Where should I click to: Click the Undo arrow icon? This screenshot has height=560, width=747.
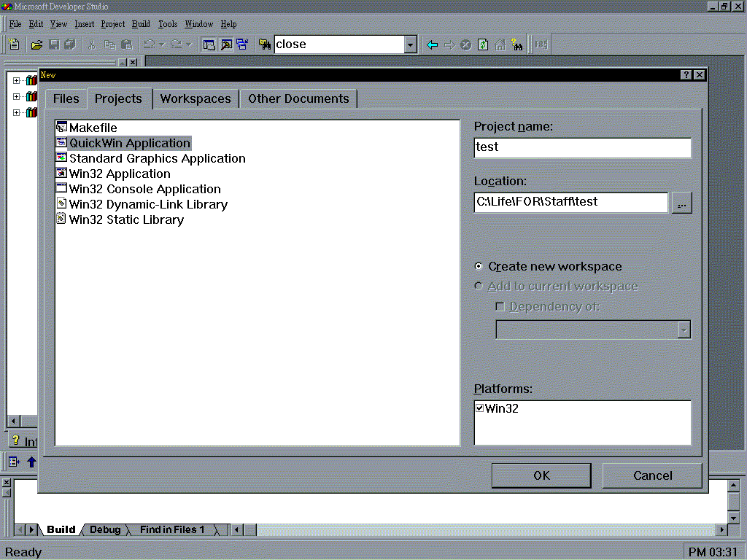tap(149, 44)
